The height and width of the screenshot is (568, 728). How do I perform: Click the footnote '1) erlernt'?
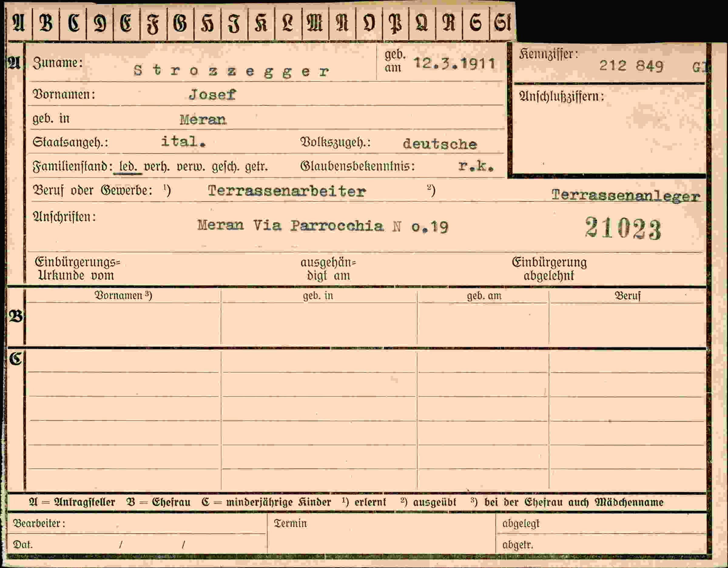pos(364,502)
